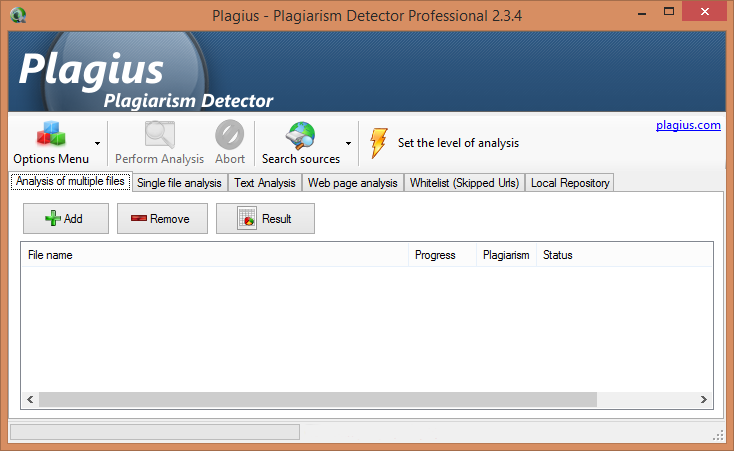Click the Remove button
The width and height of the screenshot is (734, 451).
(x=162, y=218)
